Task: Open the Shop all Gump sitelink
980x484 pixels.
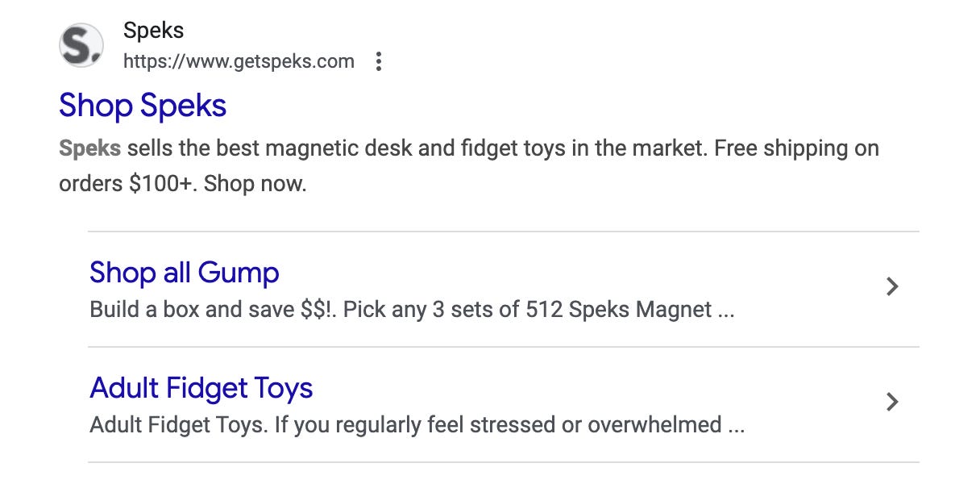Action: [x=185, y=273]
